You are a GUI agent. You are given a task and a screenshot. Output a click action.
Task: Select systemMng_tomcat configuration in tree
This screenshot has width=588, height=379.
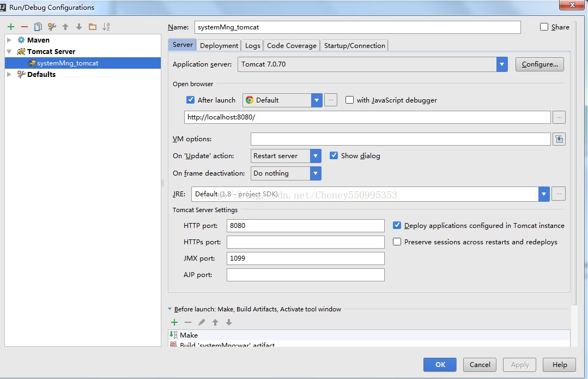pyautogui.click(x=82, y=63)
